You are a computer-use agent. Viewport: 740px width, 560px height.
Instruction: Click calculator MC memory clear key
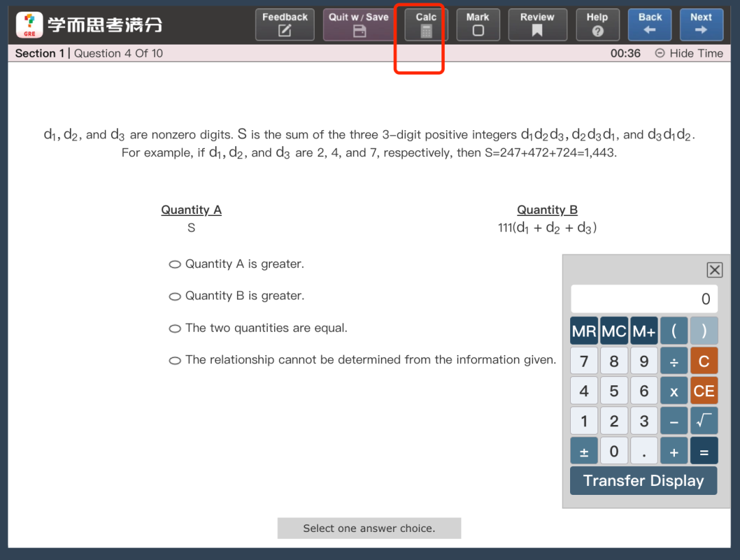pyautogui.click(x=614, y=331)
